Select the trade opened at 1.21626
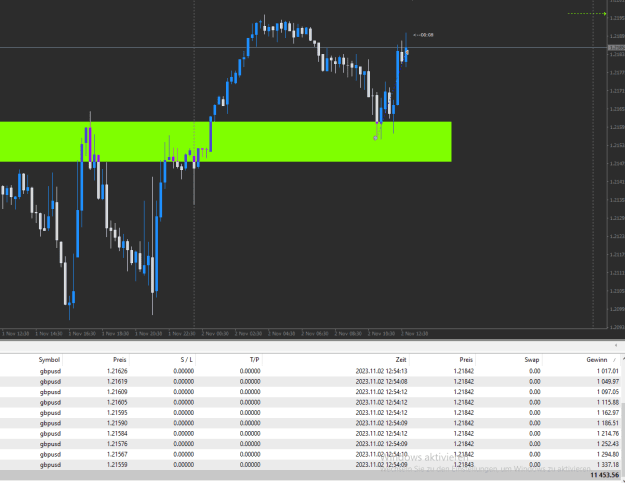This screenshot has height=483, width=625. tap(311, 371)
